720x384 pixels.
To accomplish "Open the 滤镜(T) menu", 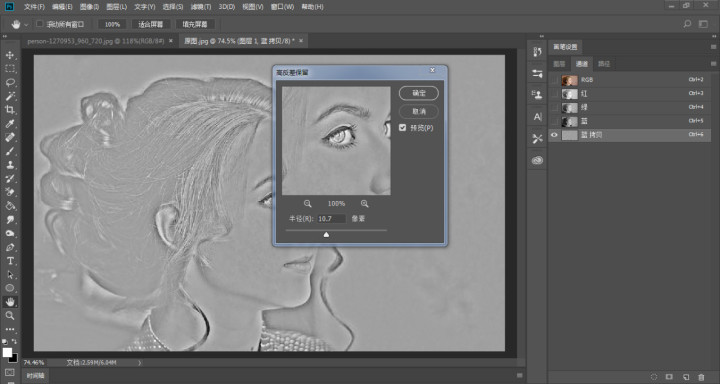I will 201,7.
